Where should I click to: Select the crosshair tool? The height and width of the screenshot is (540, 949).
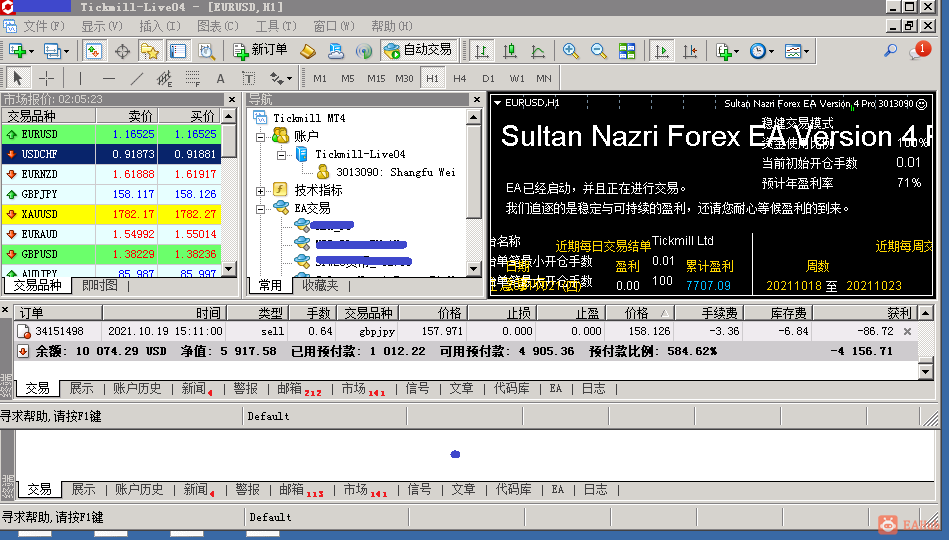pyautogui.click(x=47, y=78)
